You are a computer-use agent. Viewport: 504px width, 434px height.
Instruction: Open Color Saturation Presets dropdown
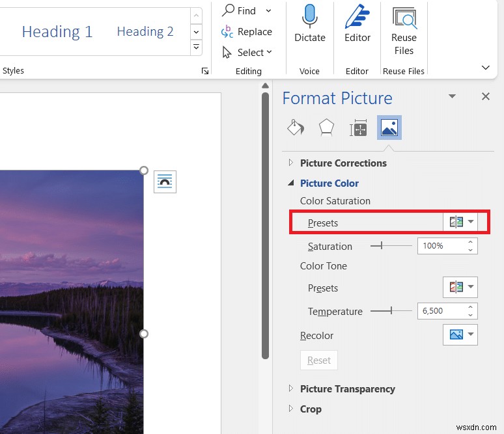tap(460, 222)
